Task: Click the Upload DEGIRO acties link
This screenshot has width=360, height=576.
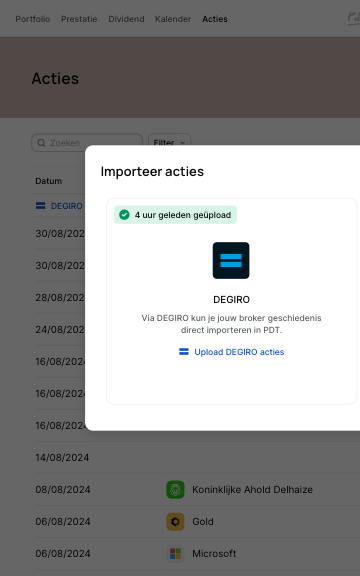Action: (x=239, y=352)
